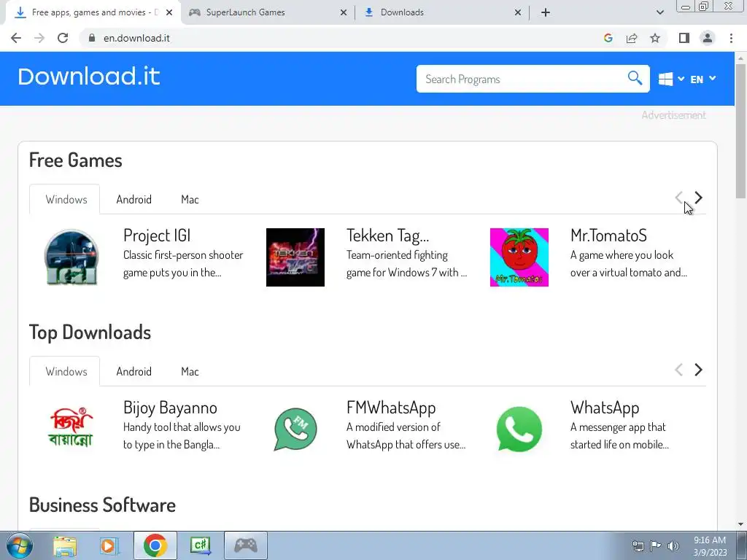The height and width of the screenshot is (560, 747).
Task: Bookmark this page with the star icon
Action: point(655,38)
